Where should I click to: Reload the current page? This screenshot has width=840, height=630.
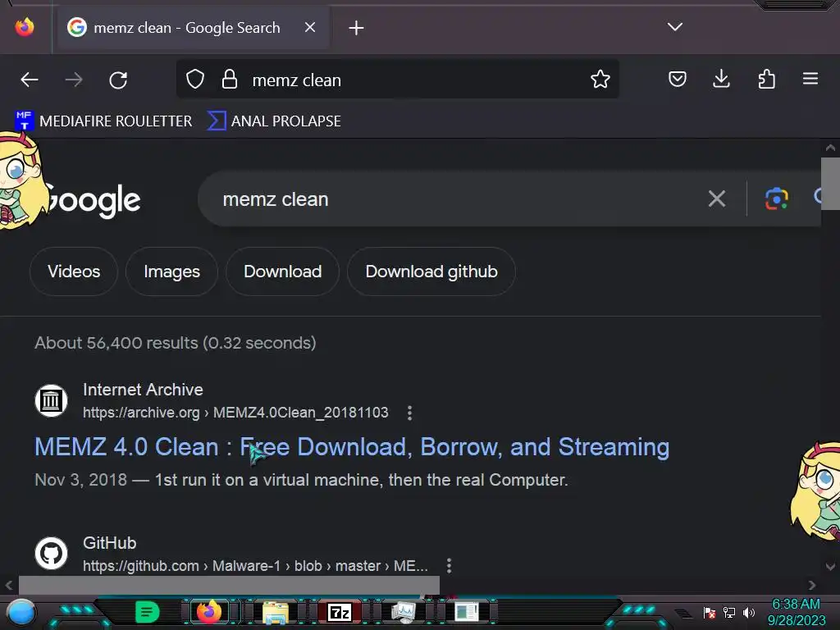coord(118,80)
